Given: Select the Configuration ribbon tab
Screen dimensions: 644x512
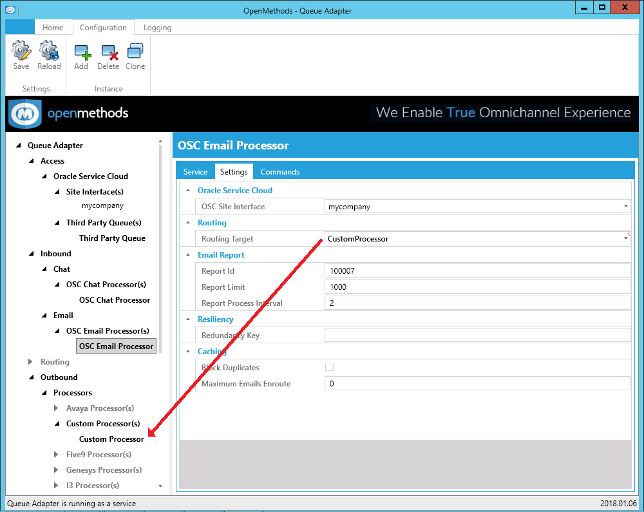Looking at the screenshot, I should click(x=103, y=28).
